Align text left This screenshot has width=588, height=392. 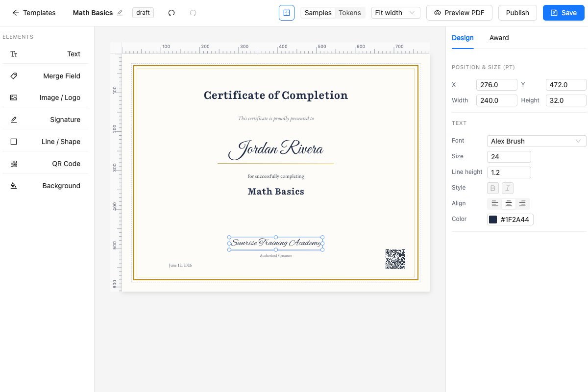coord(495,203)
